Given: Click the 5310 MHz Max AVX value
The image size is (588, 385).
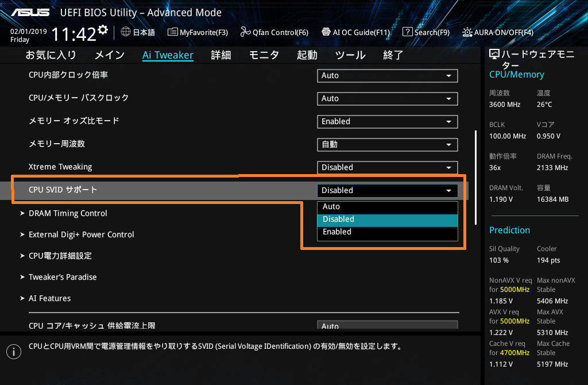Looking at the screenshot, I should tap(552, 333).
